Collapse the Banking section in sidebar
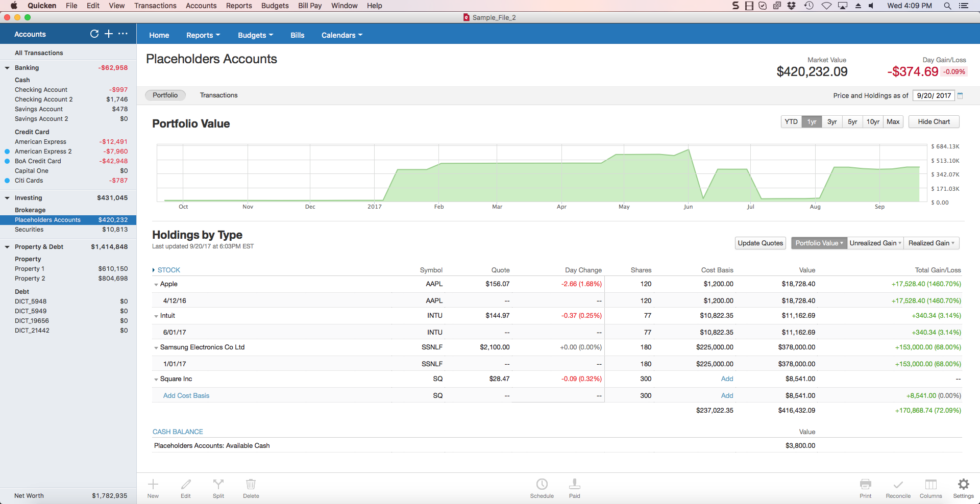 click(7, 68)
